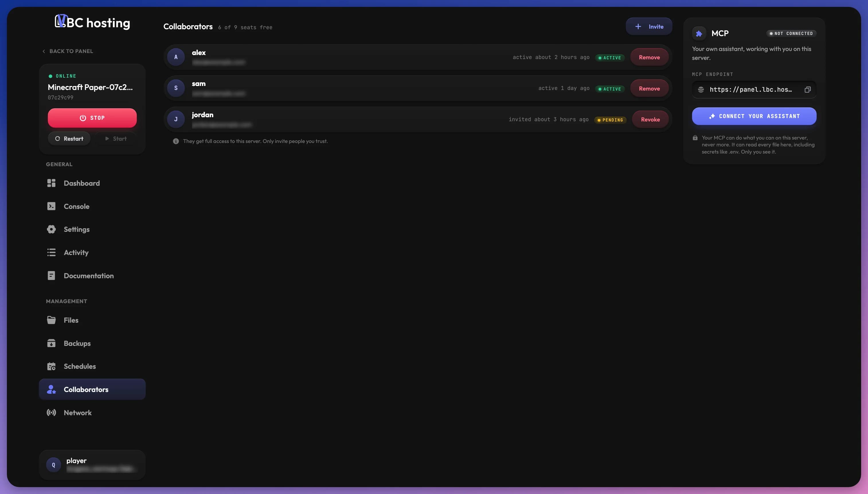Click alex's ACTIVE status badge

(x=610, y=58)
